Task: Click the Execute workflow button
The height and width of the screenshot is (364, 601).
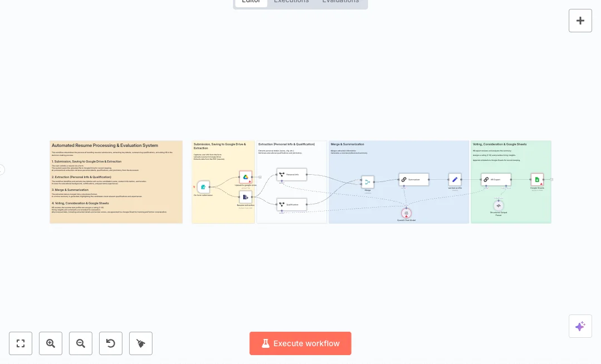Action: pos(300,343)
